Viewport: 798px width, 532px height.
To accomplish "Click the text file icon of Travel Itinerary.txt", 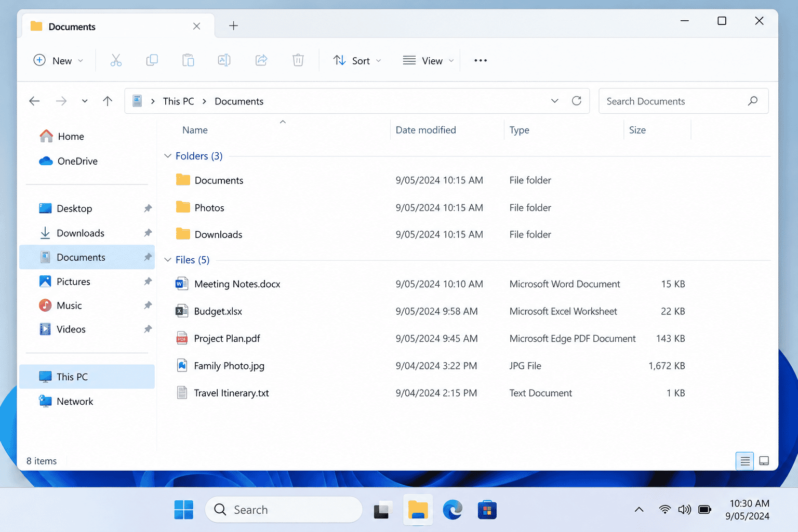I will pos(182,393).
